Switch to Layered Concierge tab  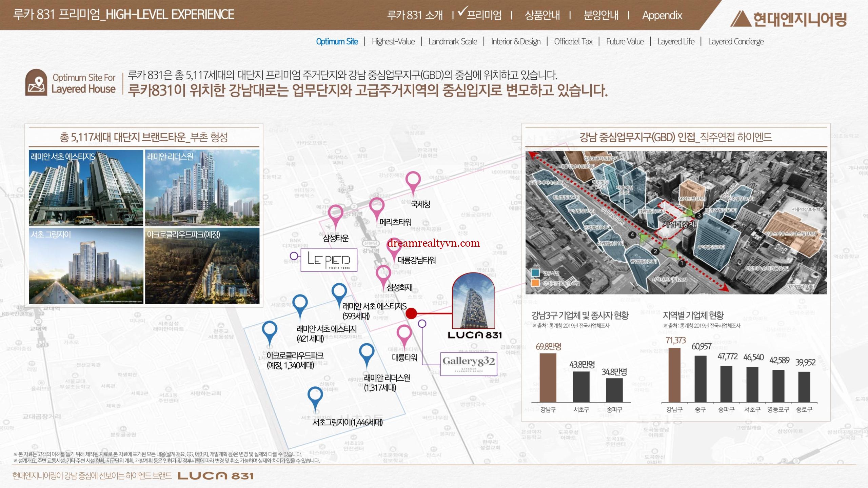[x=736, y=42]
